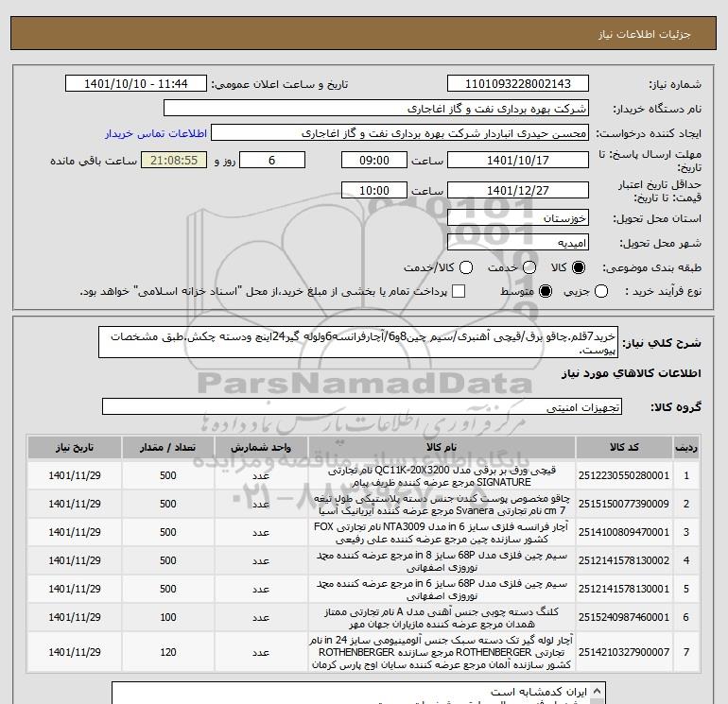Click the scroll up arrow of notes box
This screenshot has width=728, height=704.
(x=598, y=690)
